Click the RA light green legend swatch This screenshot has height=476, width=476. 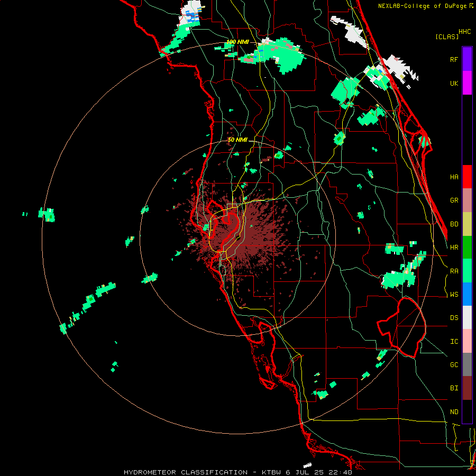[x=467, y=271]
